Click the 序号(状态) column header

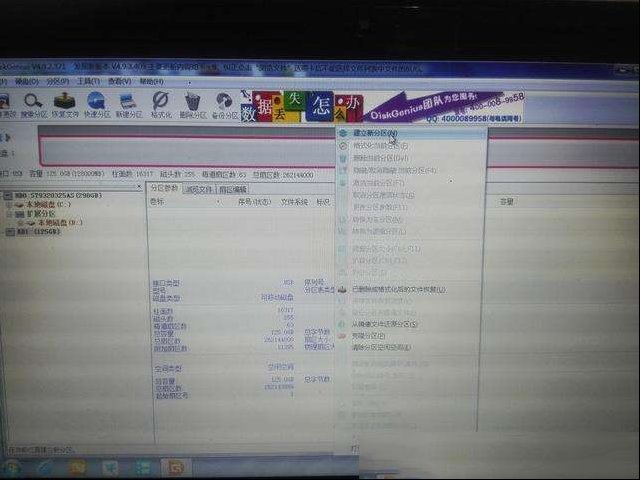(x=254, y=202)
